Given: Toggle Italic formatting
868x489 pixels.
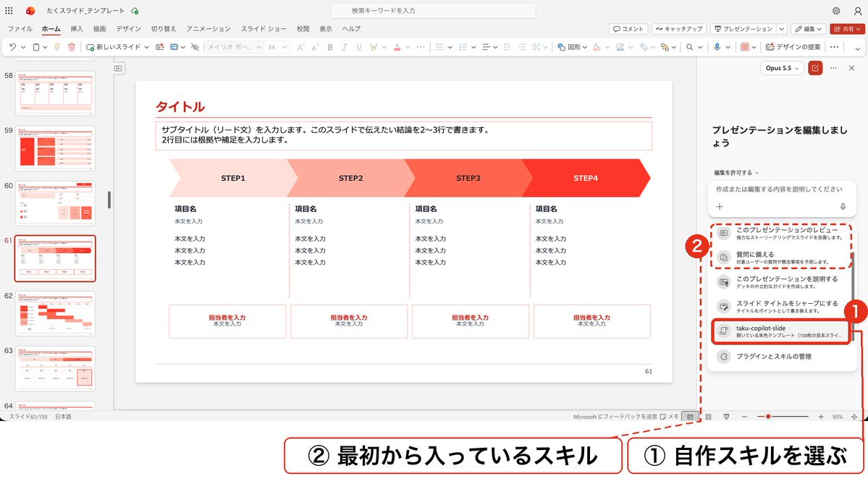Looking at the screenshot, I should (345, 47).
